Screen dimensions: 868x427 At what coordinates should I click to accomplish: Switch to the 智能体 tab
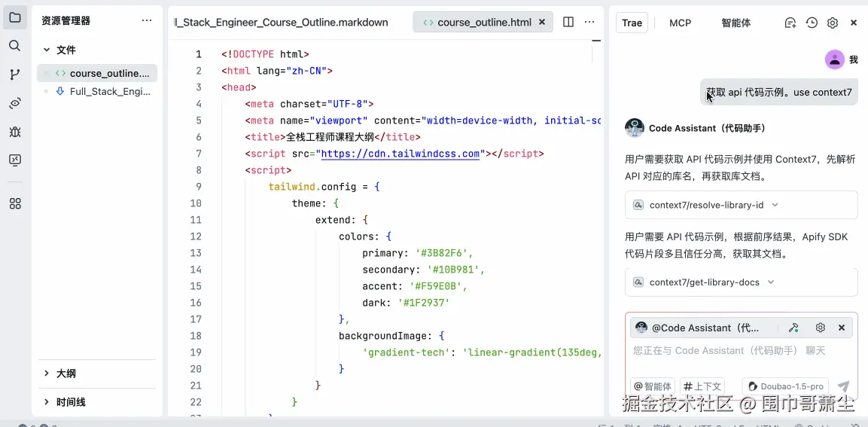pos(736,23)
